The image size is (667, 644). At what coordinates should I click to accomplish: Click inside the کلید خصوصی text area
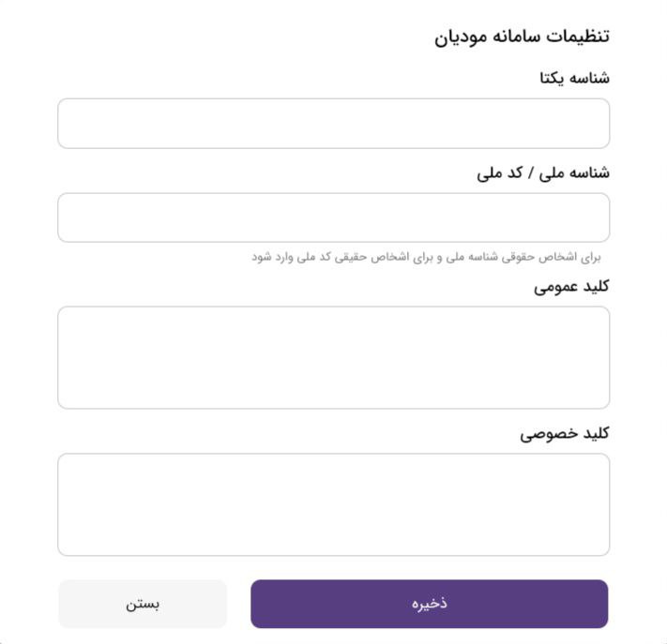(x=334, y=504)
